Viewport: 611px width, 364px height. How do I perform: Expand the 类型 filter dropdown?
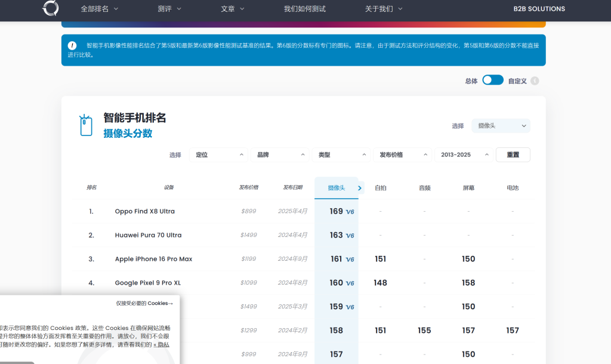pos(341,155)
